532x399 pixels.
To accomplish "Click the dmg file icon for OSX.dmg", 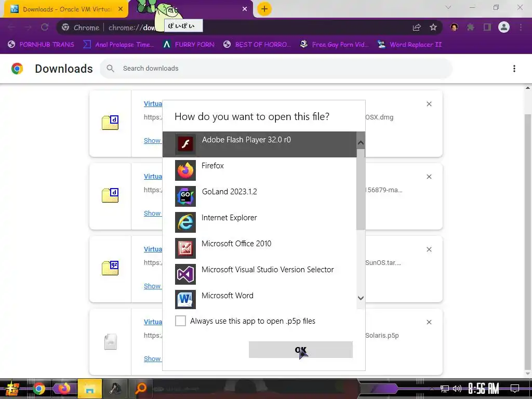I will [x=110, y=123].
